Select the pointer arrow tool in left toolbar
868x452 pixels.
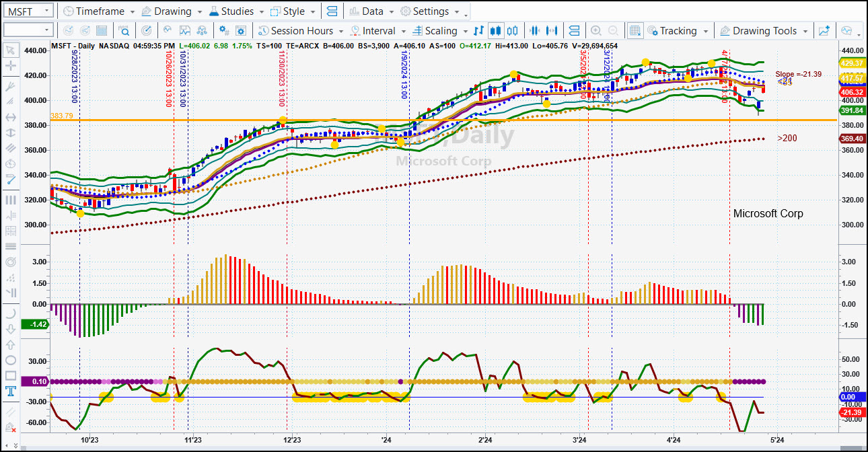click(10, 50)
